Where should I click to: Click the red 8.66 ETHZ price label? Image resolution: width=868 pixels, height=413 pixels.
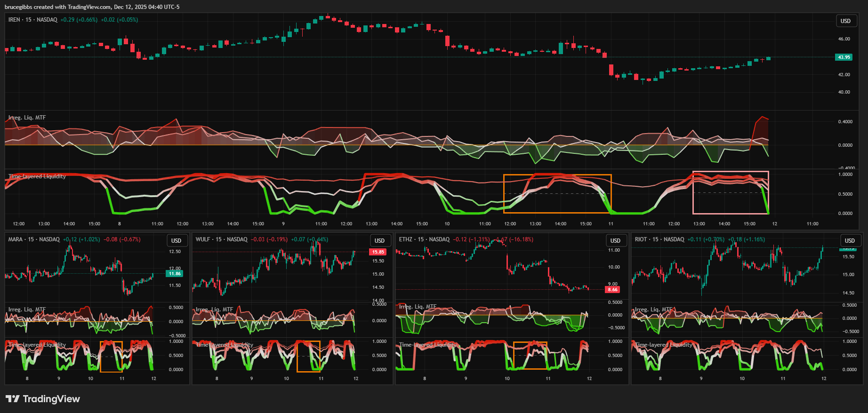tap(612, 290)
